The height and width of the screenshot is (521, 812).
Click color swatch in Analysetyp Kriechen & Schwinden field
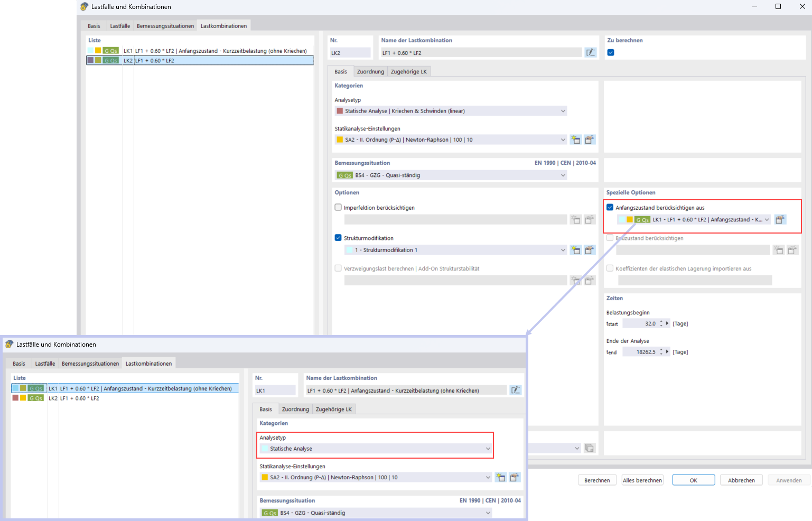[340, 111]
